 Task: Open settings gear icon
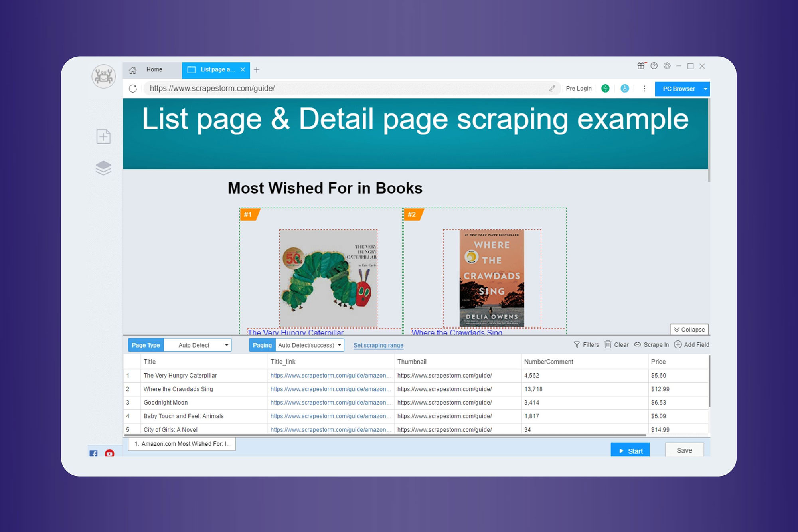[x=667, y=66]
